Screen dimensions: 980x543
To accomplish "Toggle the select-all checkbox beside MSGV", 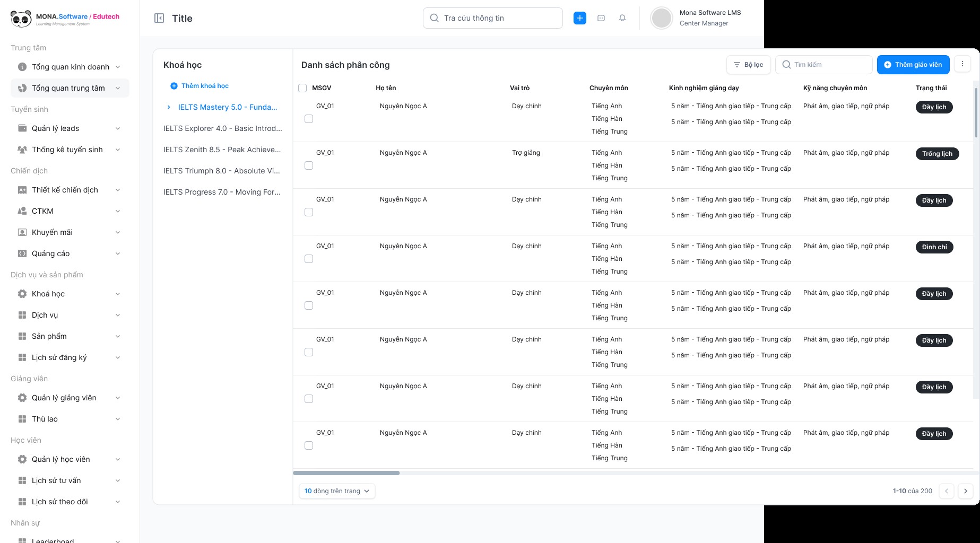I will tap(302, 88).
